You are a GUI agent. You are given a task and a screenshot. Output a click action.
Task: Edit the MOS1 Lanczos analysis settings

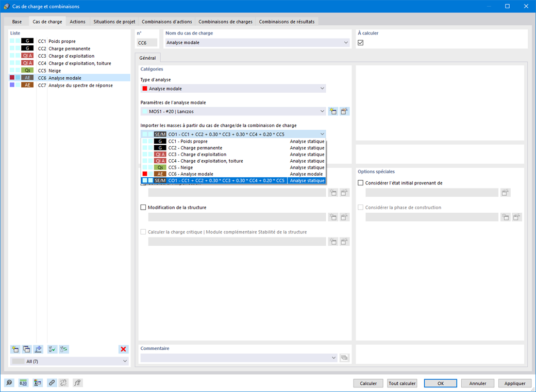coord(344,111)
